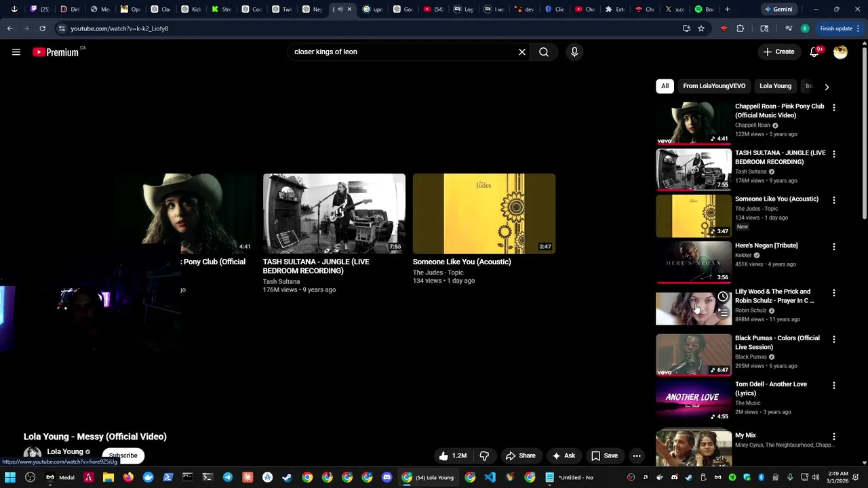
Task: Subscribe to Lola Young channel
Action: point(123,455)
